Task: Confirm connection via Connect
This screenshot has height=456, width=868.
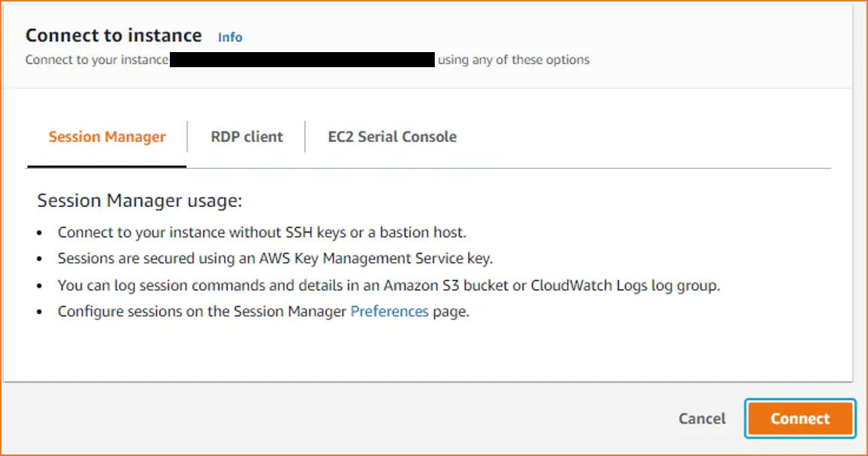Action: click(x=799, y=418)
